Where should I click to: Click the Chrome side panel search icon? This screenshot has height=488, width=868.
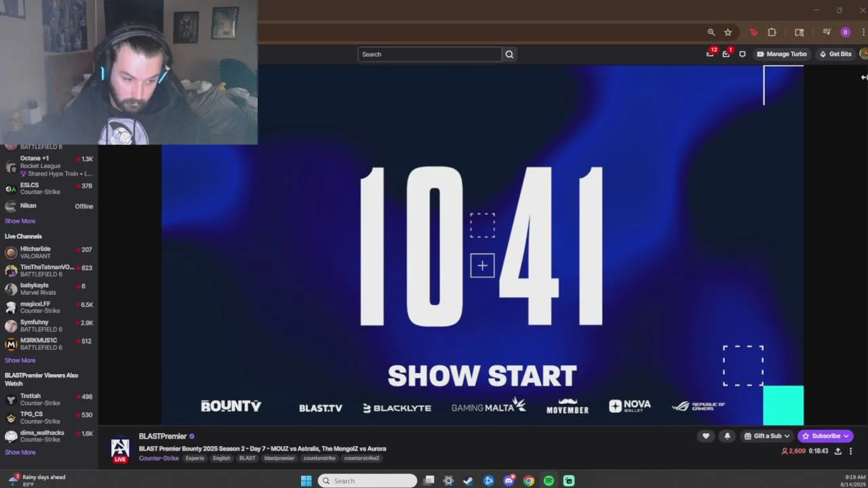(800, 32)
